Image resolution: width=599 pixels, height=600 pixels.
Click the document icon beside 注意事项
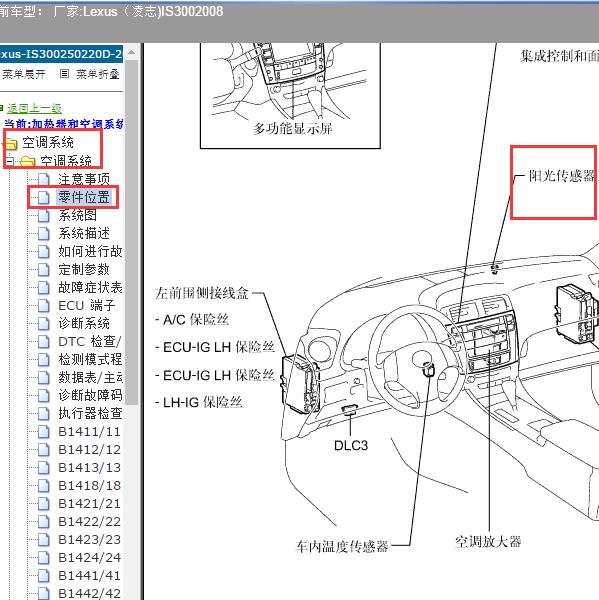(x=44, y=179)
